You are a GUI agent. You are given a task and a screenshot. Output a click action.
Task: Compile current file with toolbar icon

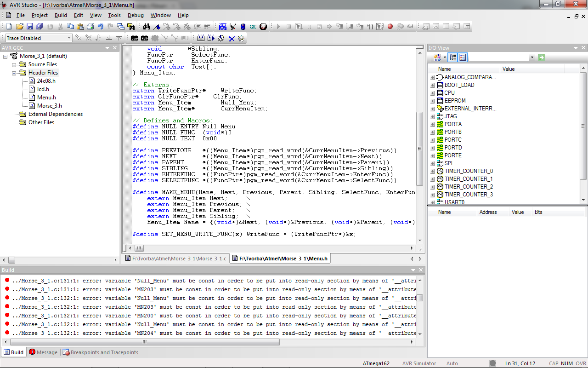click(x=221, y=38)
